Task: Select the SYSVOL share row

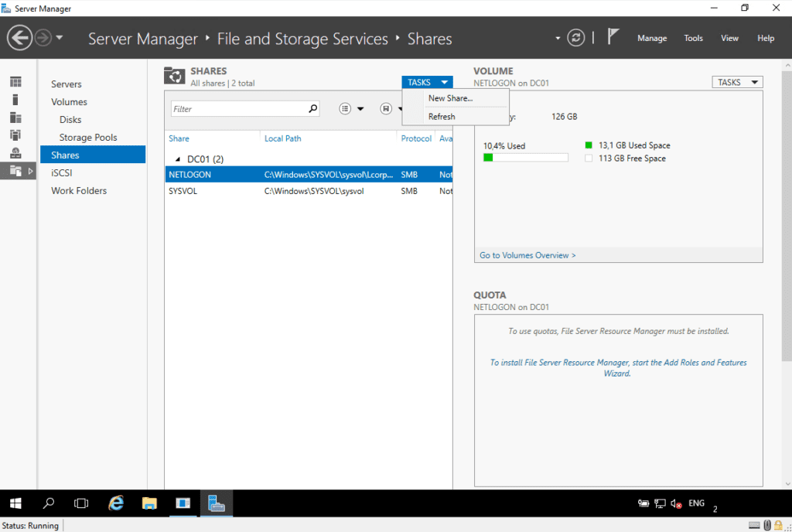Action: (x=309, y=191)
